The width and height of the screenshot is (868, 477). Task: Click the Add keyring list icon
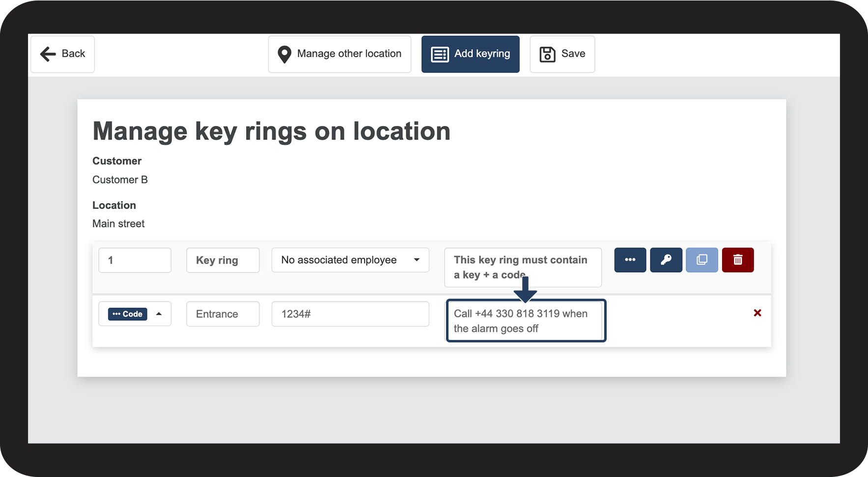(x=440, y=55)
